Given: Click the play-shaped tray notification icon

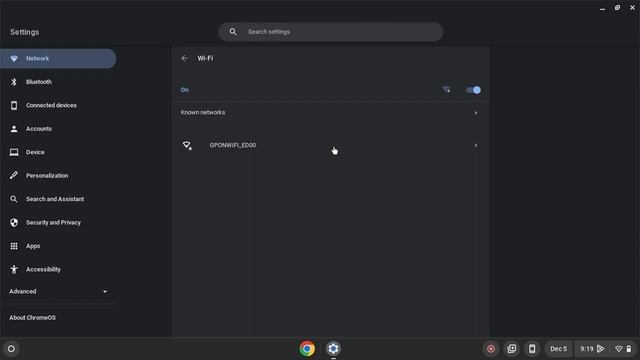Looking at the screenshot, I should [x=600, y=349].
